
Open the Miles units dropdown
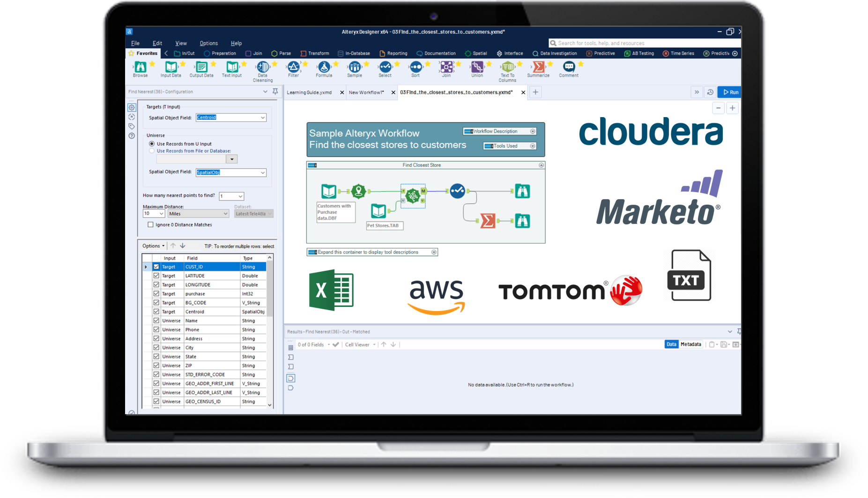click(x=198, y=214)
